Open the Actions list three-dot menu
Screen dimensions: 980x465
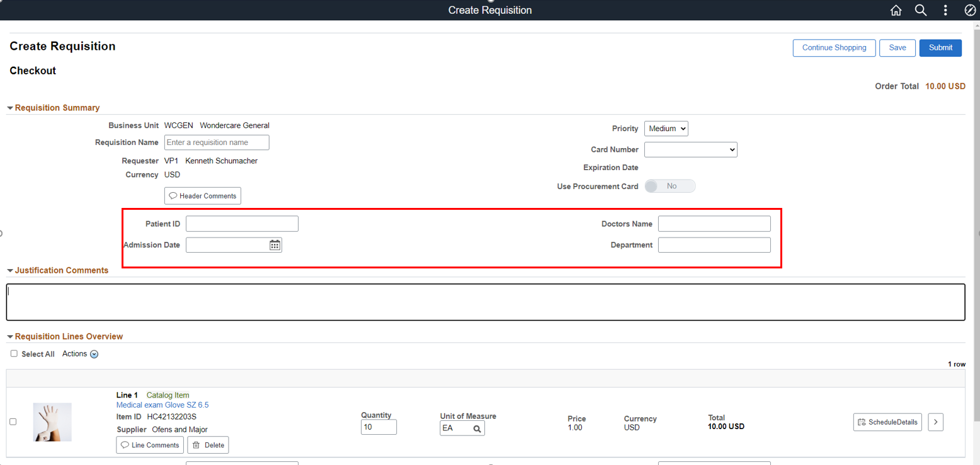(945, 10)
